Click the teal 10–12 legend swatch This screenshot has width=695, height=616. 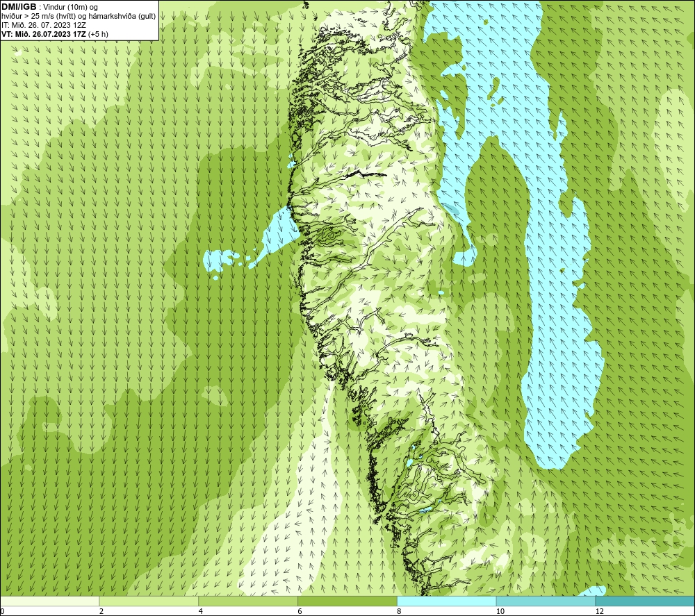point(546,601)
